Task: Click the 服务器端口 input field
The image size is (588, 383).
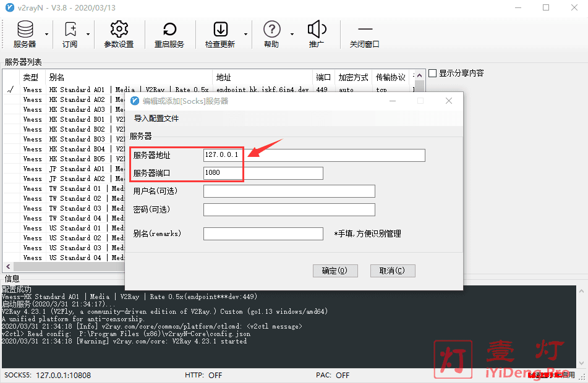Action: tap(263, 173)
